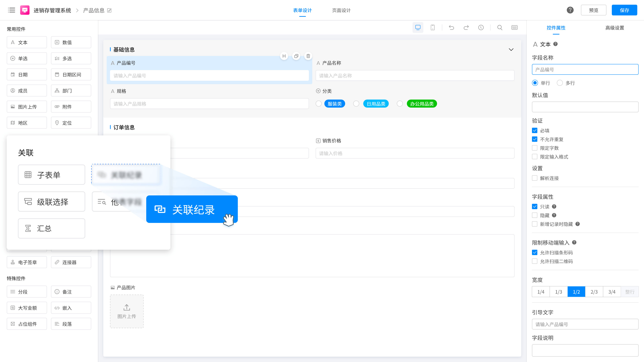Open the keyboard shortcuts icon
The image size is (644, 362).
pos(515,27)
